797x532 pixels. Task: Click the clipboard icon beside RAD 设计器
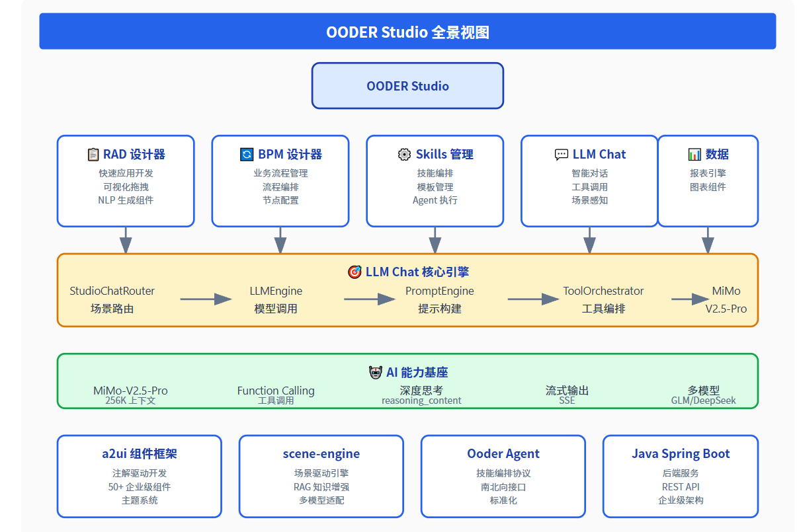93,155
